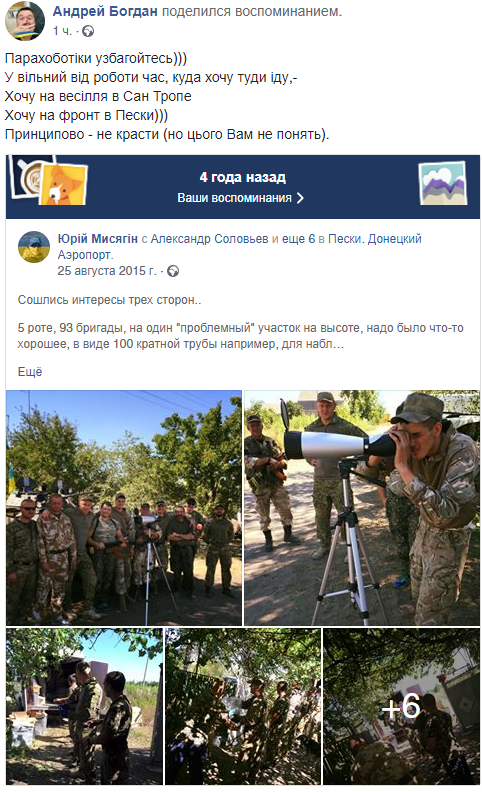Show the еще 6 tagged people
The height and width of the screenshot is (792, 482).
click(x=298, y=239)
